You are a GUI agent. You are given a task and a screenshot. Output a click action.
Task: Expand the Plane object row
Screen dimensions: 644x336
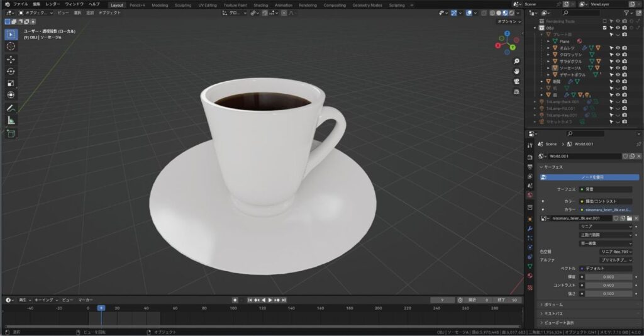coord(548,41)
